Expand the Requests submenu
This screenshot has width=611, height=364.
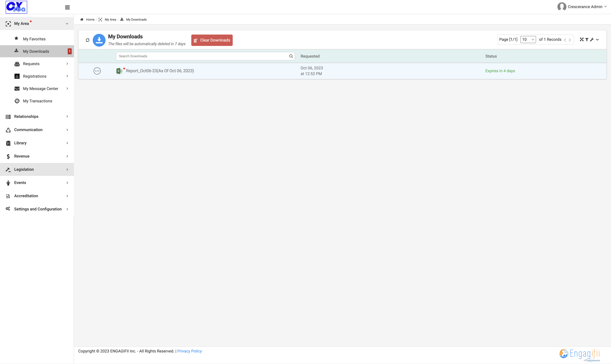37,64
